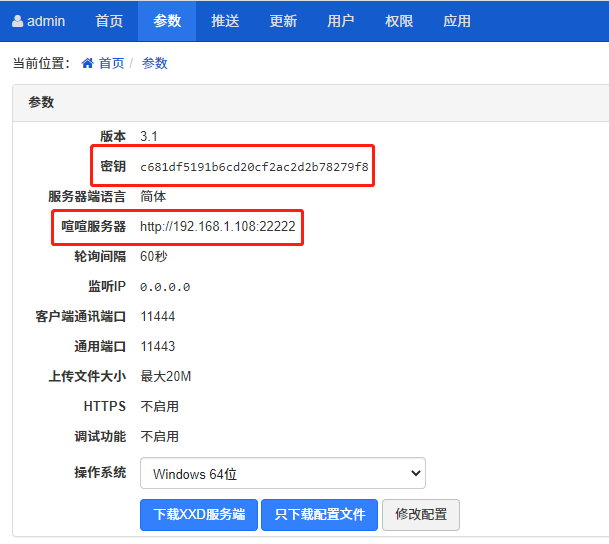Viewport: 609px width, 544px height.
Task: Click the admin user icon
Action: (18, 21)
